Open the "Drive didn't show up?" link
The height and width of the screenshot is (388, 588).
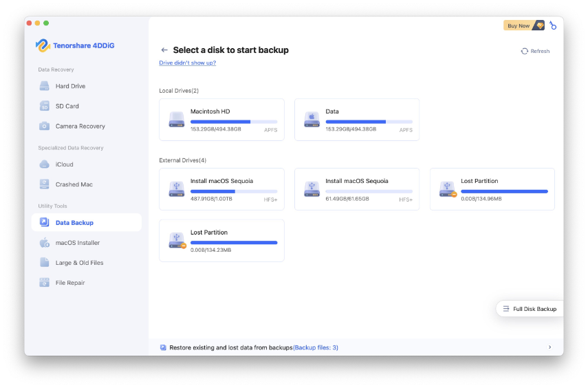click(188, 63)
